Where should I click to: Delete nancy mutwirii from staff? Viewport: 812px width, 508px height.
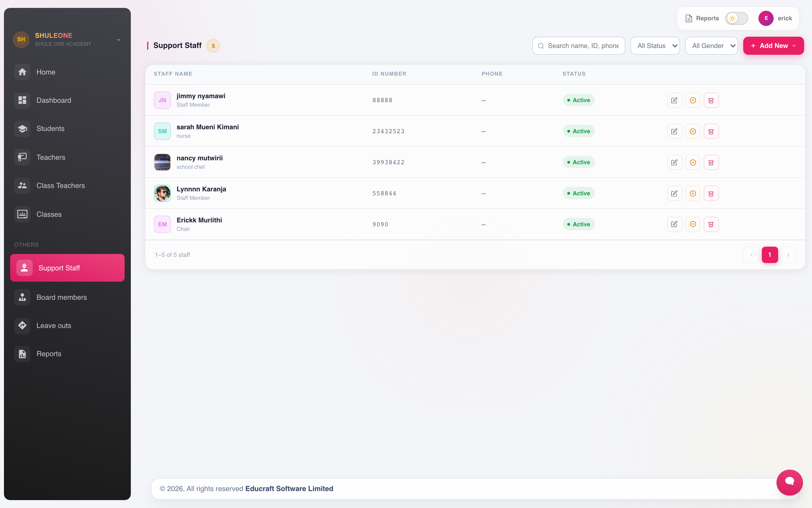pyautogui.click(x=711, y=162)
